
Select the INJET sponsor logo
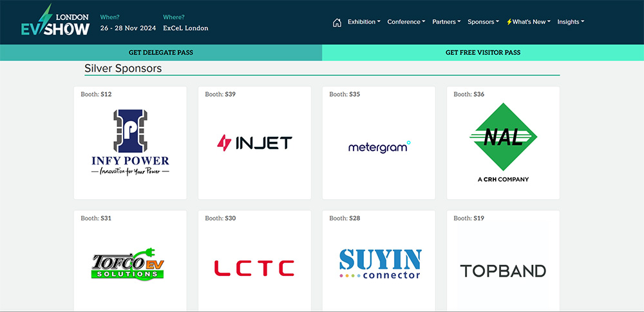coord(254,142)
